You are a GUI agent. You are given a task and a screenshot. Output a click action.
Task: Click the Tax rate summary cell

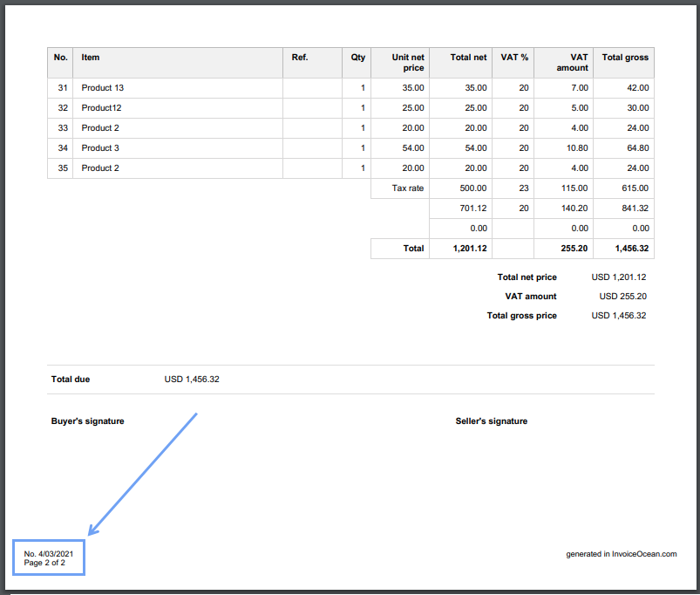click(408, 188)
